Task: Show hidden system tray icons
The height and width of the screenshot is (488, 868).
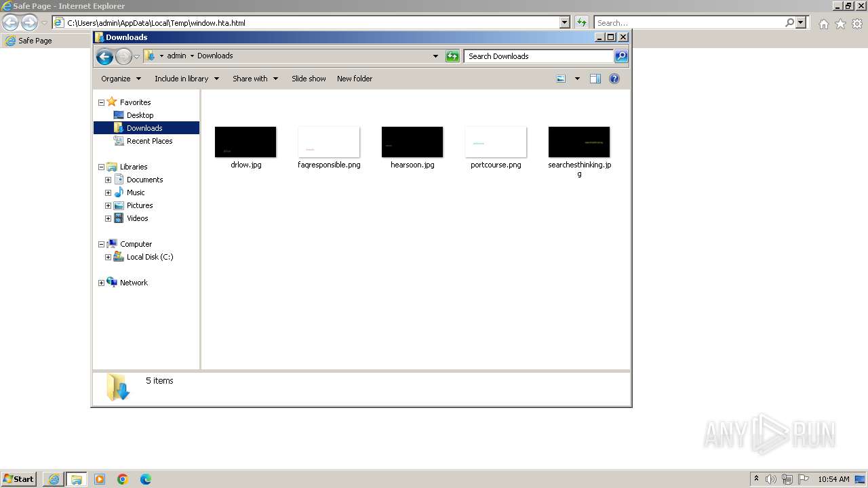Action: pyautogui.click(x=756, y=479)
